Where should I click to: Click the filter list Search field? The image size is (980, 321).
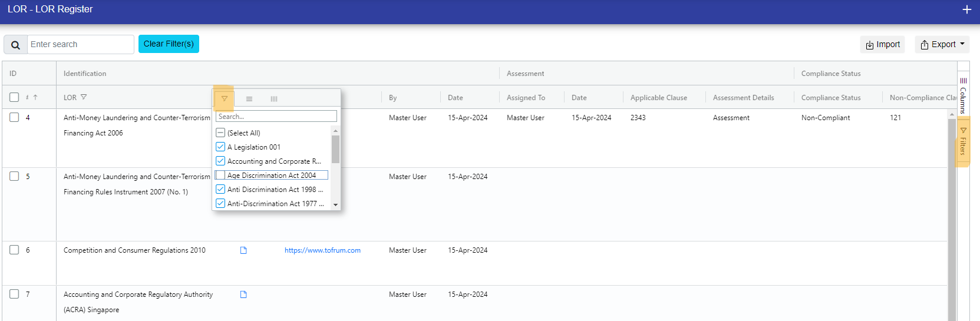pyautogui.click(x=276, y=117)
